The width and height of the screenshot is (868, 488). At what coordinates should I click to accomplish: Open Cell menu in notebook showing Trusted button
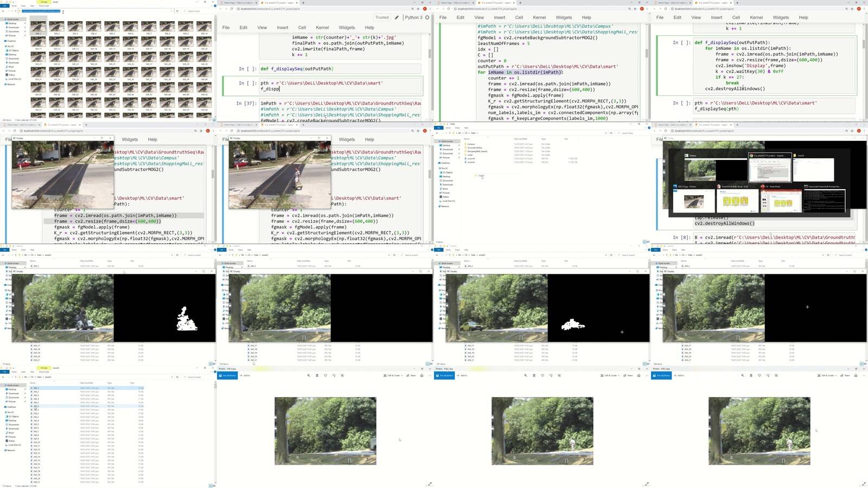(302, 27)
